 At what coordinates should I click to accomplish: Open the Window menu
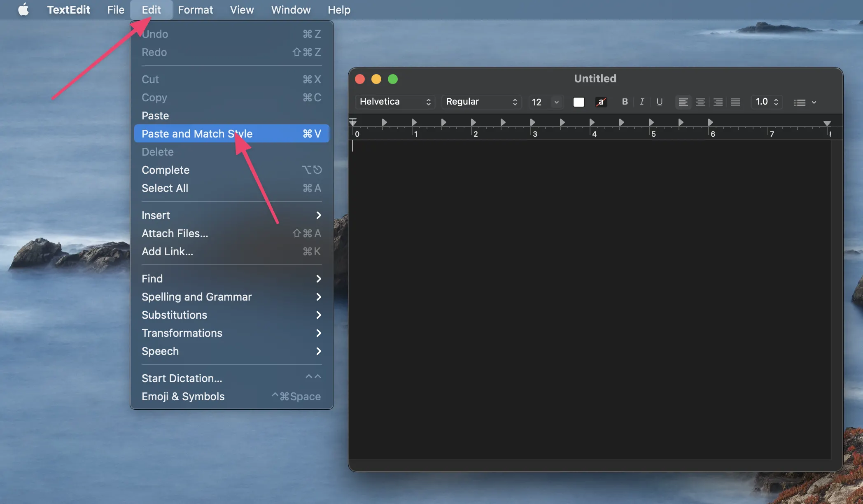pos(291,9)
